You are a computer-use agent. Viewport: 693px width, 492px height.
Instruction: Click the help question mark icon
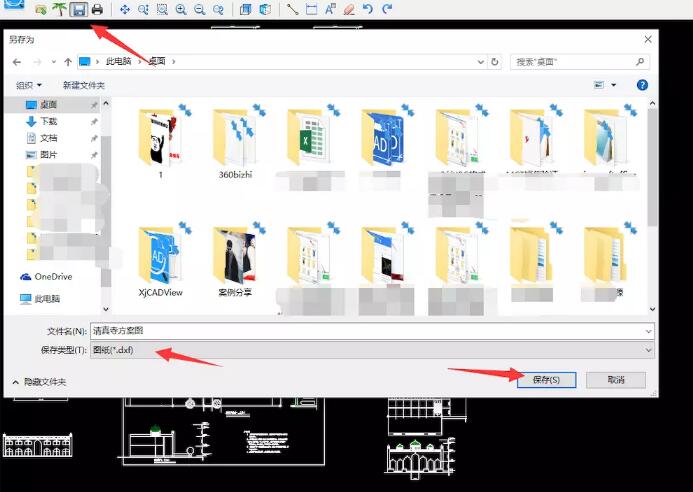642,85
